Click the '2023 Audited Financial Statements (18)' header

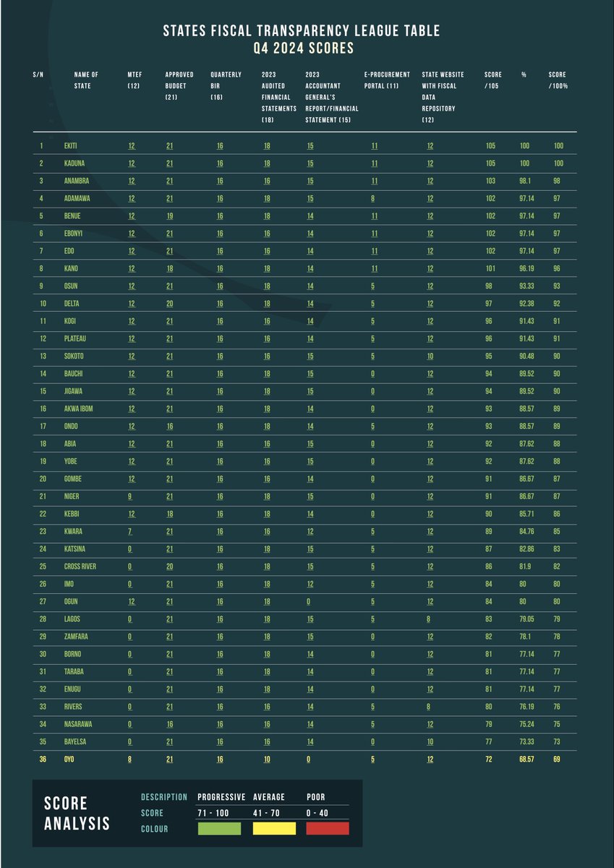[279, 97]
